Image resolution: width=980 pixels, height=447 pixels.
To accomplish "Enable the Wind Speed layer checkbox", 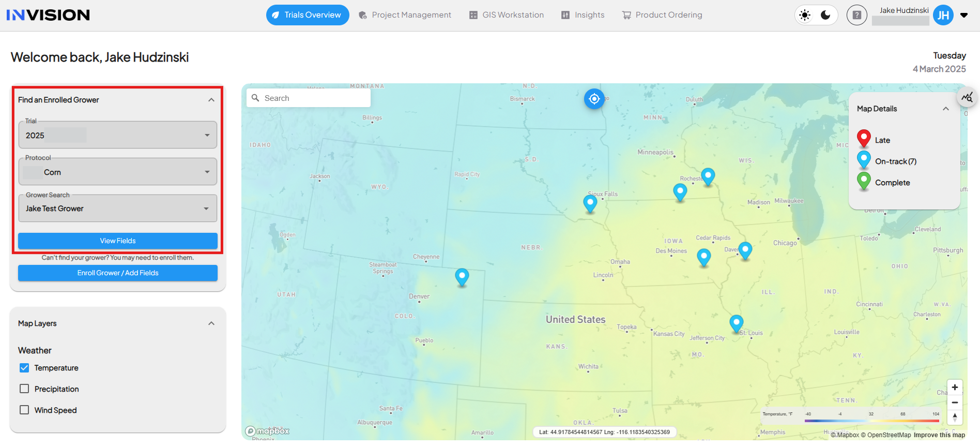I will 24,410.
